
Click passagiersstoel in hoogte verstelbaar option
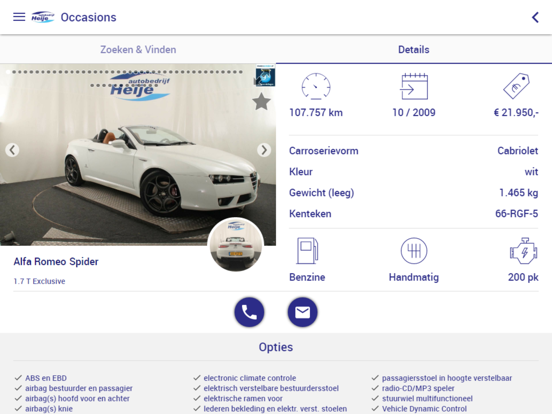(x=447, y=378)
